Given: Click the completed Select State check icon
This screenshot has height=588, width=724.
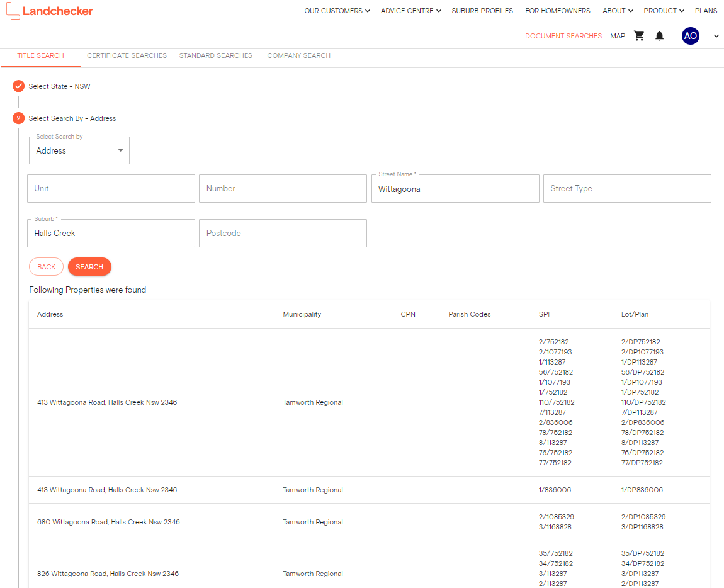Looking at the screenshot, I should tap(18, 86).
